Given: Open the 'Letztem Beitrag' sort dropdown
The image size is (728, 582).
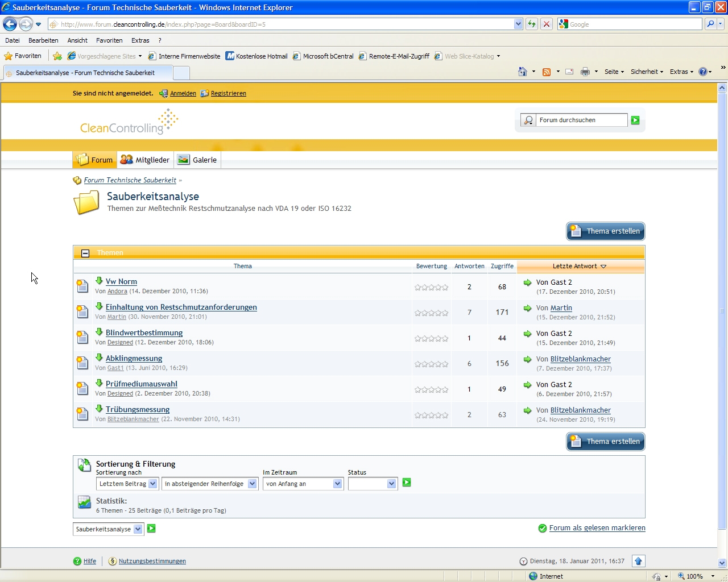Looking at the screenshot, I should click(127, 484).
